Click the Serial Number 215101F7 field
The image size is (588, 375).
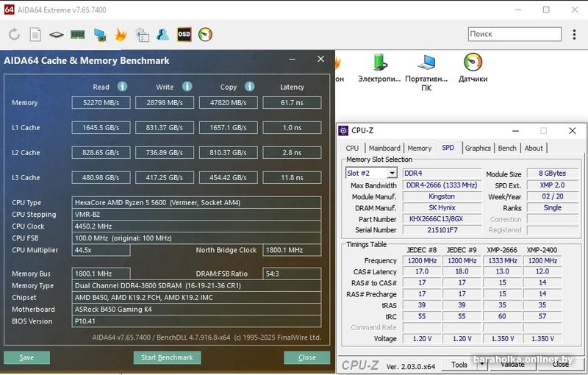442,230
